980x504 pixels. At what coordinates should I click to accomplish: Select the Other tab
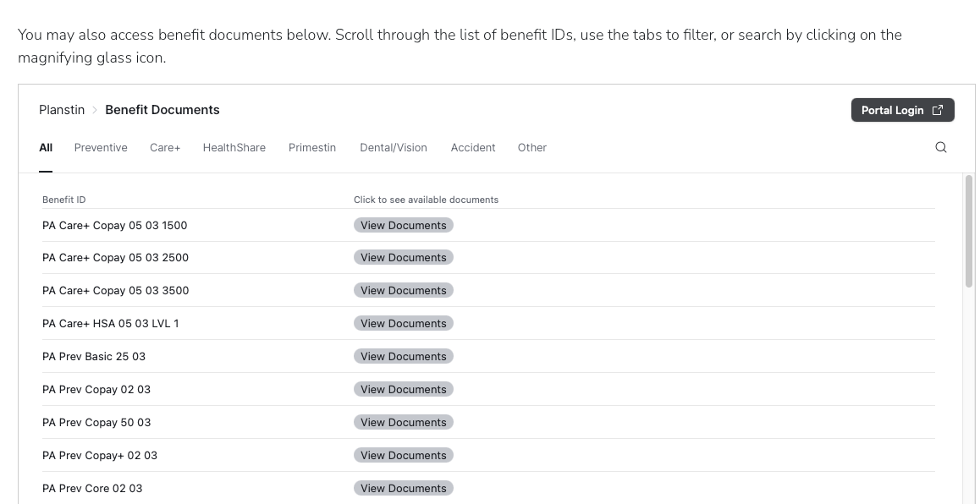(531, 147)
